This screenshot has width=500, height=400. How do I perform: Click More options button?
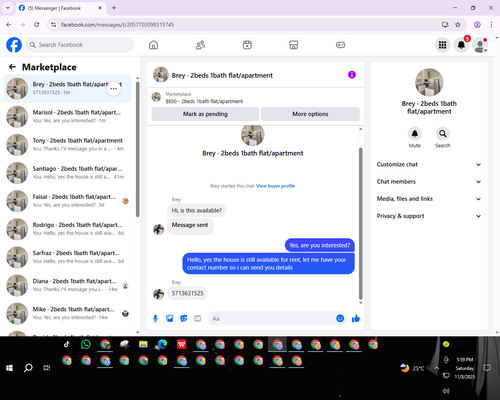tap(310, 114)
